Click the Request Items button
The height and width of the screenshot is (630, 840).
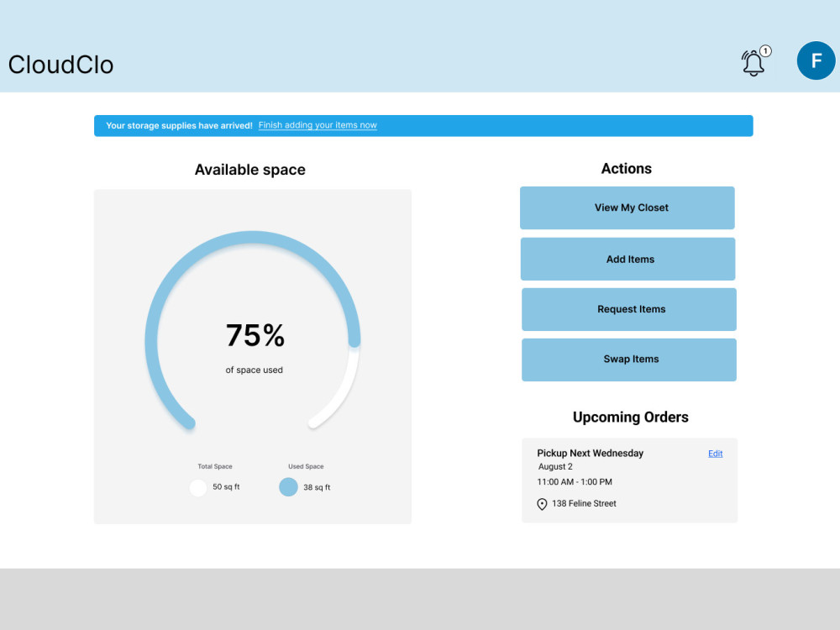[629, 309]
